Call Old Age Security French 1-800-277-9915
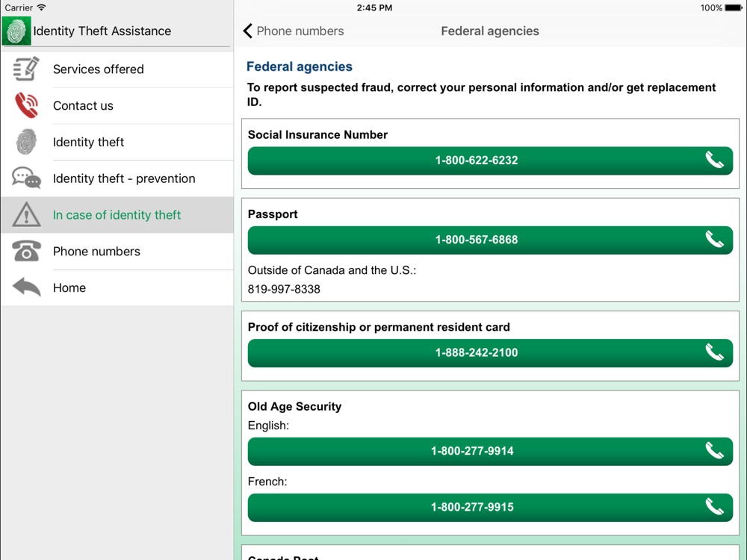Image resolution: width=747 pixels, height=560 pixels. 490,508
